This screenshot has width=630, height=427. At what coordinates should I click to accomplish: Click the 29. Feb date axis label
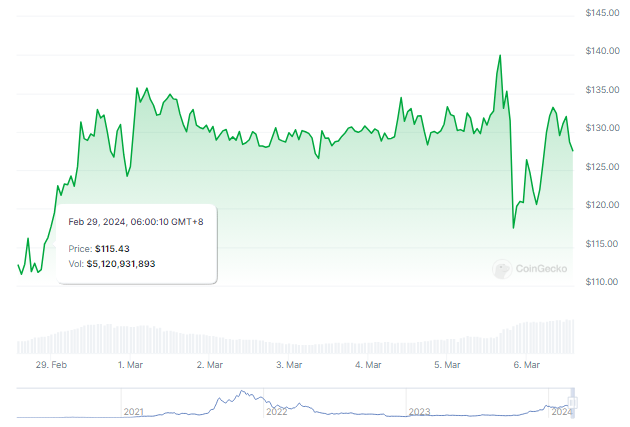coord(51,366)
